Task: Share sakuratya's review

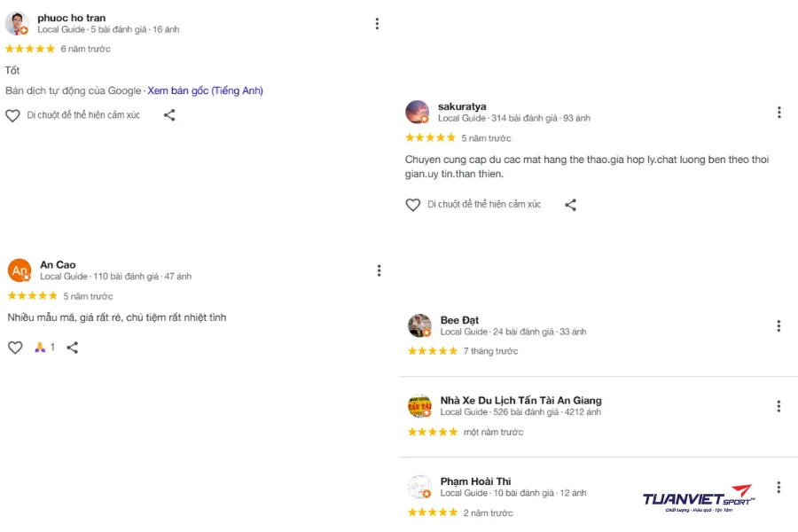Action: 570,205
